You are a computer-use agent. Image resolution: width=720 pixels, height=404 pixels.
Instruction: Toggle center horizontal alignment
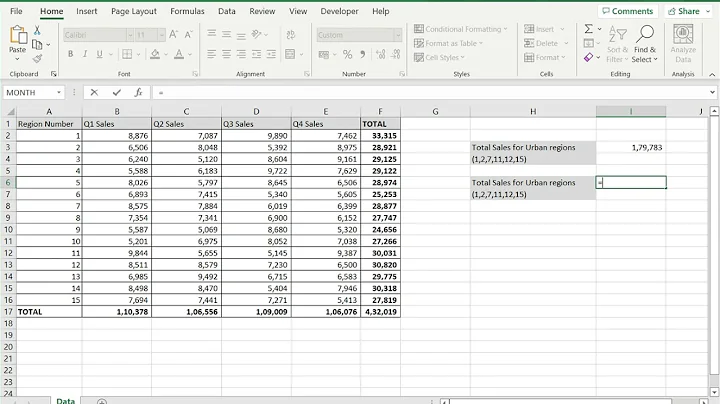click(x=226, y=54)
